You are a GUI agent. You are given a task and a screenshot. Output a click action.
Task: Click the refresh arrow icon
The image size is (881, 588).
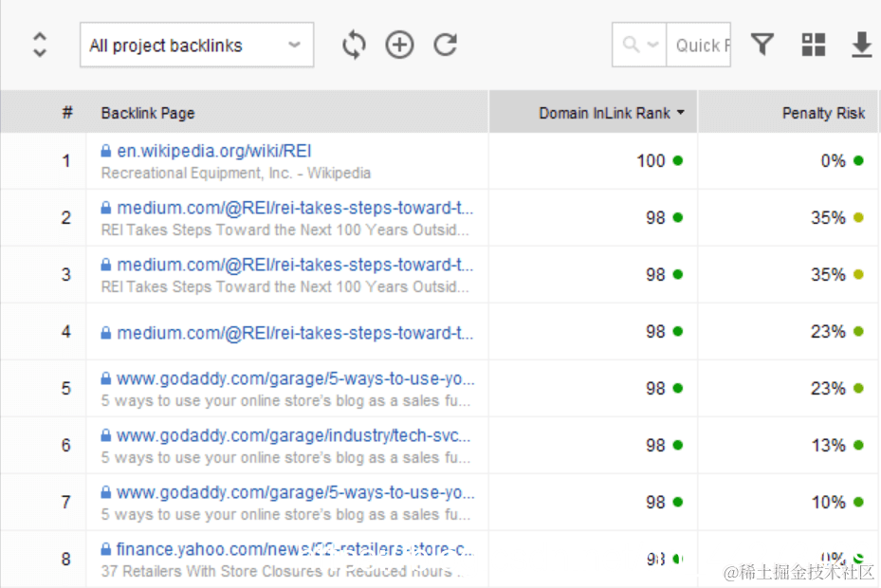coord(446,45)
